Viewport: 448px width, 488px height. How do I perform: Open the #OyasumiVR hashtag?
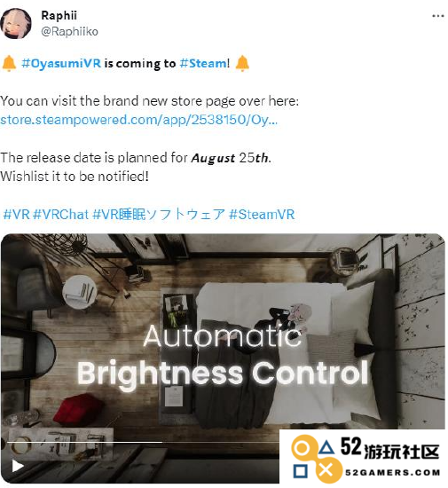[61, 64]
